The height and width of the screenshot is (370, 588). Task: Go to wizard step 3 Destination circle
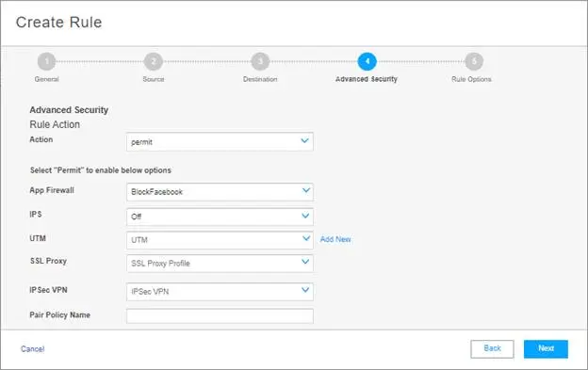click(260, 61)
